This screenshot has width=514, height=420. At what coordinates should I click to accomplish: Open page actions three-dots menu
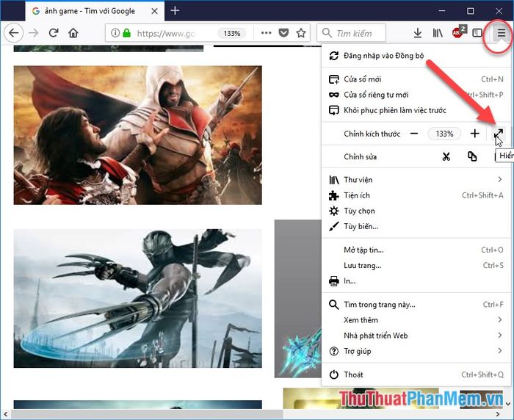coord(266,33)
